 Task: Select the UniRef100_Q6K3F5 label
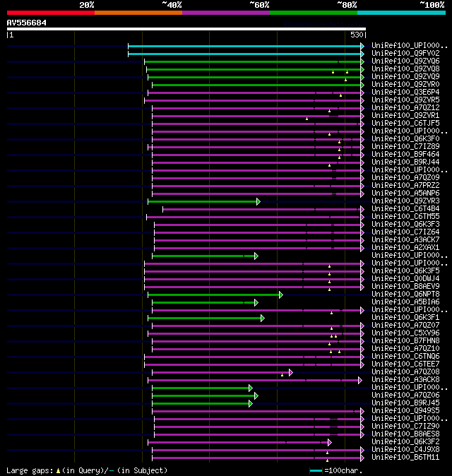pos(405,270)
